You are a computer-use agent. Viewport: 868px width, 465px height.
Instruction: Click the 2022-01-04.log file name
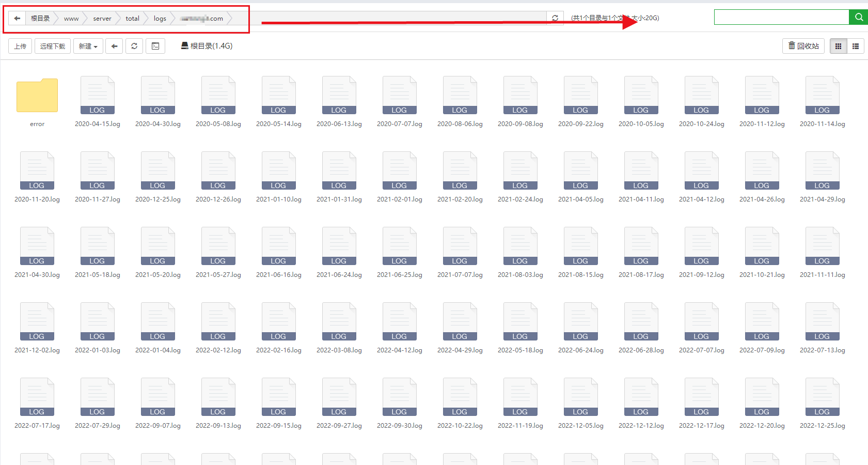[158, 350]
